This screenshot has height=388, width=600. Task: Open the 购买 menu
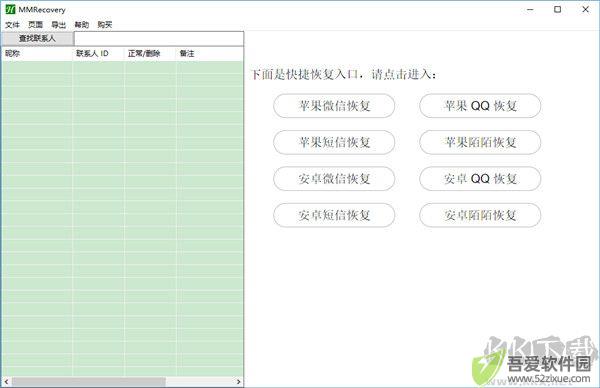104,25
